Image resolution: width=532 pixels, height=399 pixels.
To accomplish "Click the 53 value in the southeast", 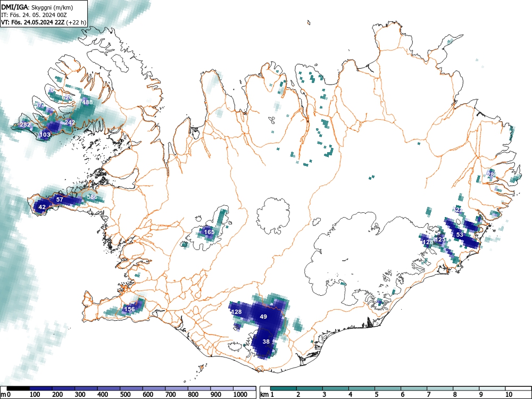I will [x=460, y=235].
